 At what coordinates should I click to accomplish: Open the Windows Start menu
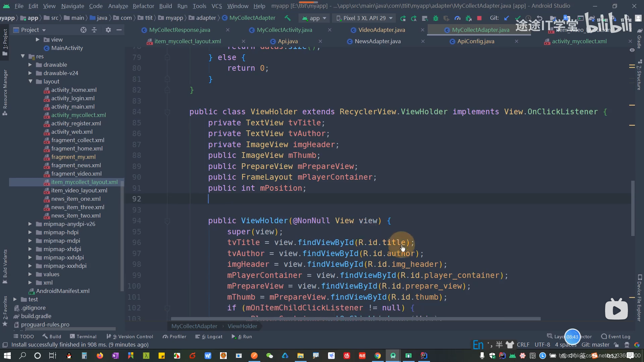(7, 356)
